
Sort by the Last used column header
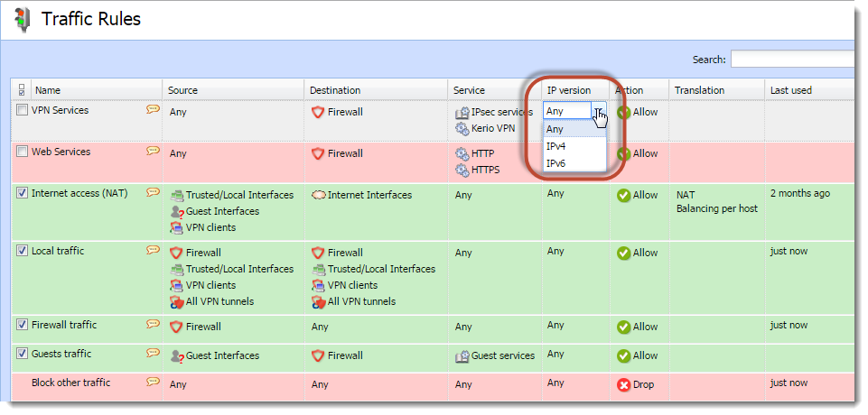[x=791, y=90]
